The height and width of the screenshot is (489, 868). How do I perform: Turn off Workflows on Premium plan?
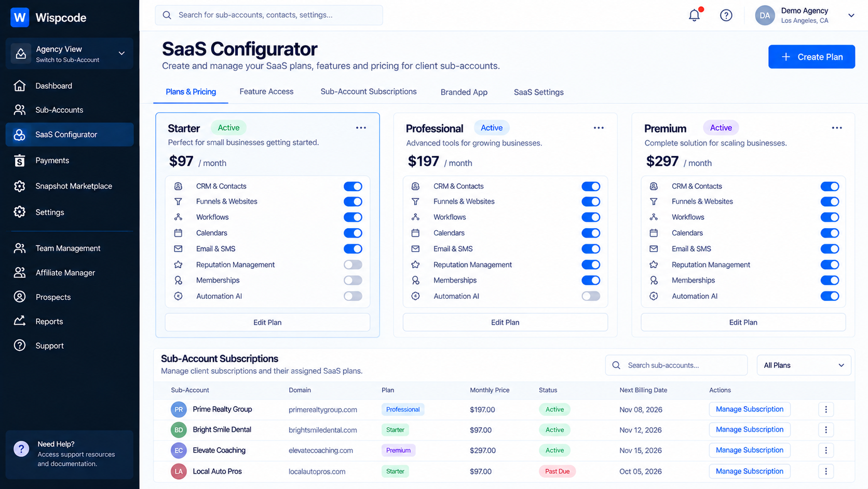coord(830,217)
